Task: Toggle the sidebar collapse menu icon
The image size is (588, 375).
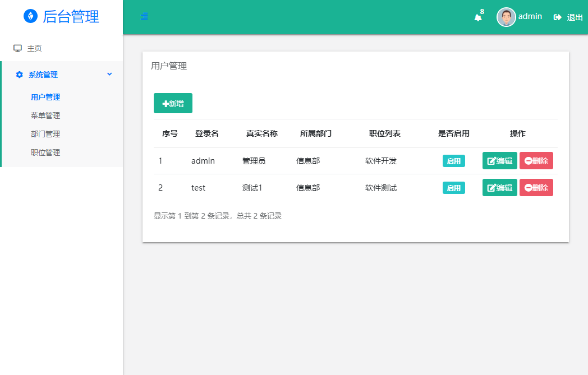Action: tap(145, 17)
